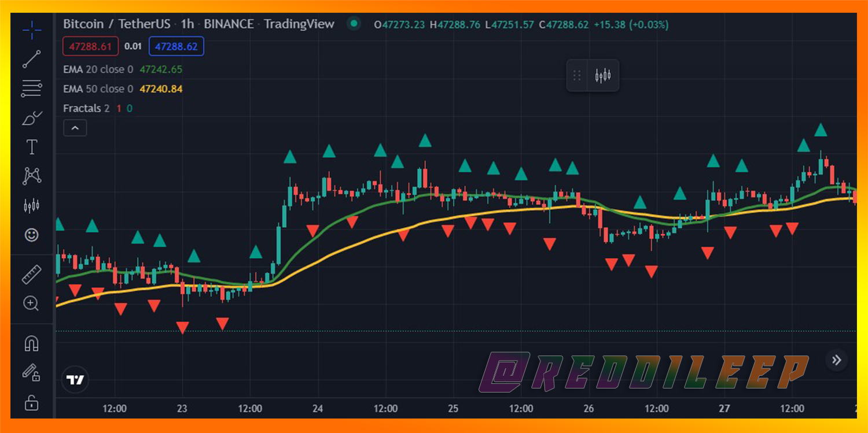Open the emoji icons tool

(32, 235)
